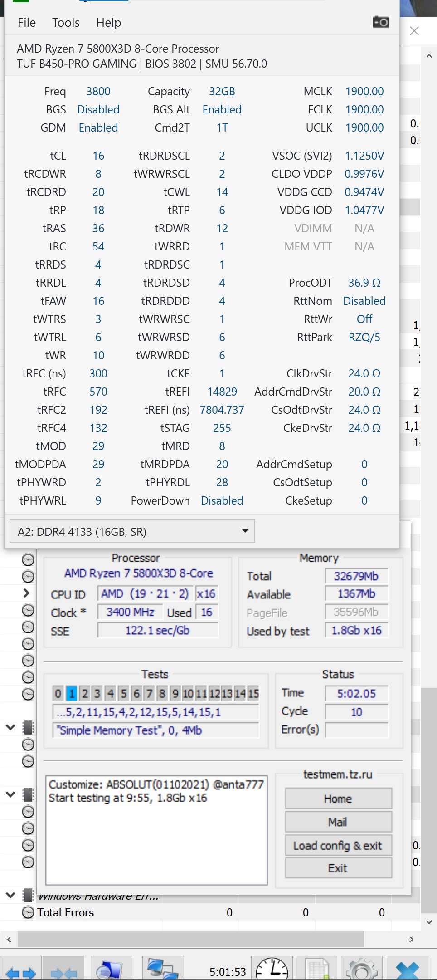The width and height of the screenshot is (437, 980).
Task: Click the tRFC (ns) value 300
Action: [98, 373]
